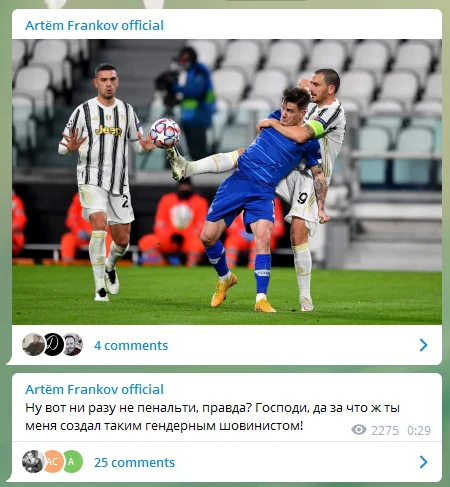Image resolution: width=450 pixels, height=487 pixels.
Task: Click first avatar in 4 comments row
Action: (33, 344)
